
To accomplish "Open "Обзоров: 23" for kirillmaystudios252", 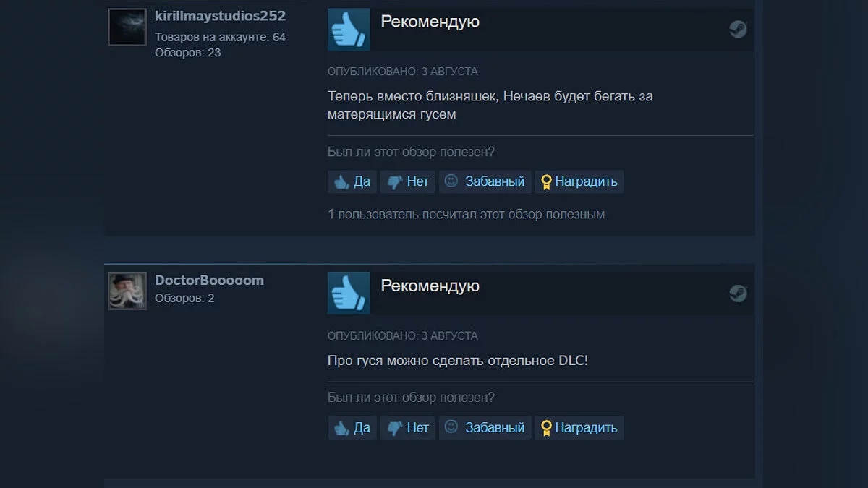I will 188,53.
